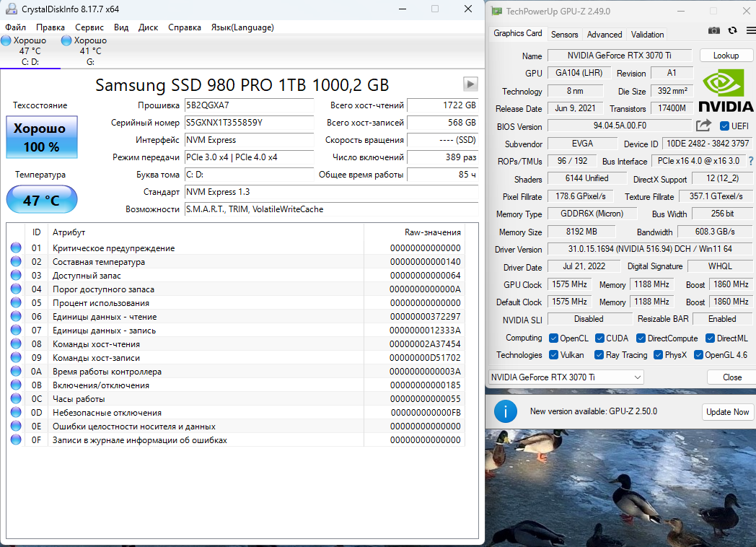Click the Атрибут column header
The height and width of the screenshot is (547, 756).
pos(69,232)
